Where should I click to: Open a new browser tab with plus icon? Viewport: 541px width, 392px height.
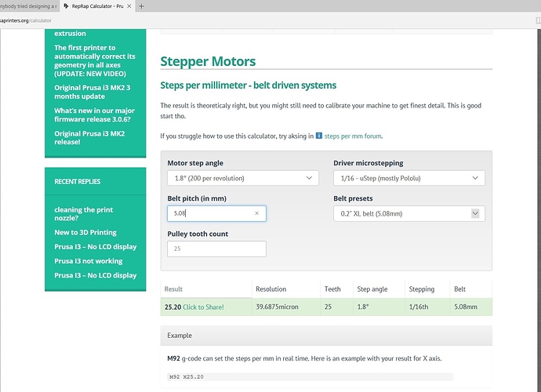click(141, 6)
